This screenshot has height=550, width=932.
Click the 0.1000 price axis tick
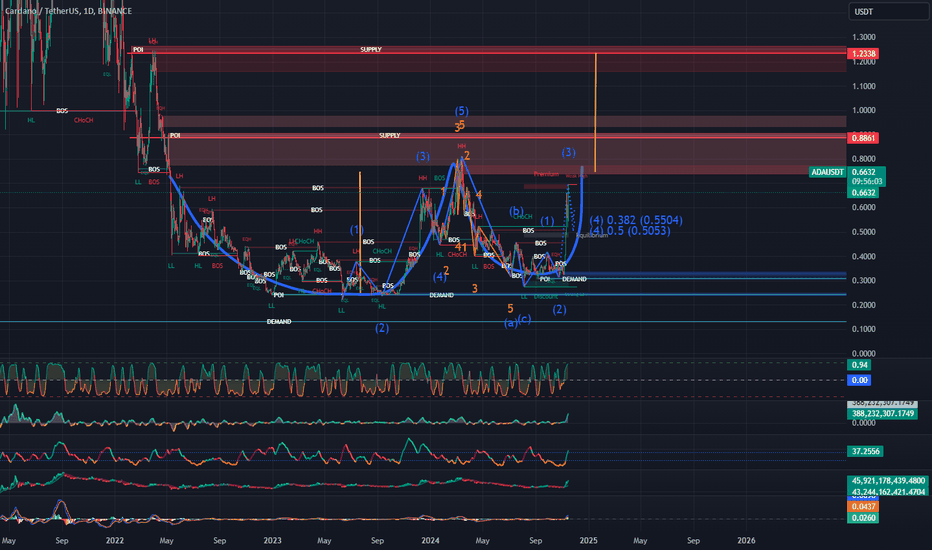864,329
